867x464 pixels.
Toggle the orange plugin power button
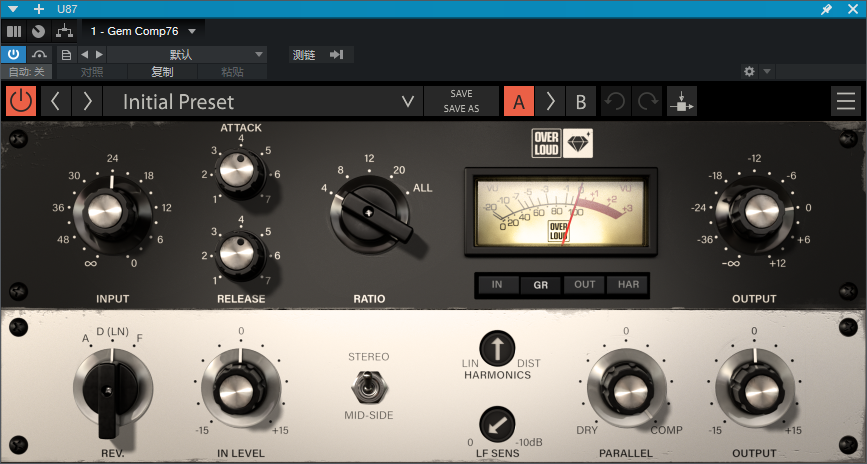[x=21, y=101]
